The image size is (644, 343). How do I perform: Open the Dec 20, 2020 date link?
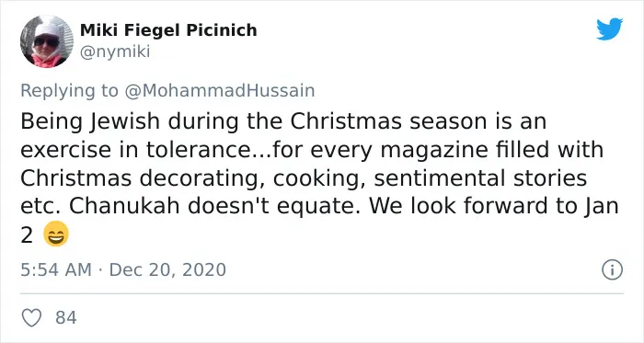tap(167, 270)
